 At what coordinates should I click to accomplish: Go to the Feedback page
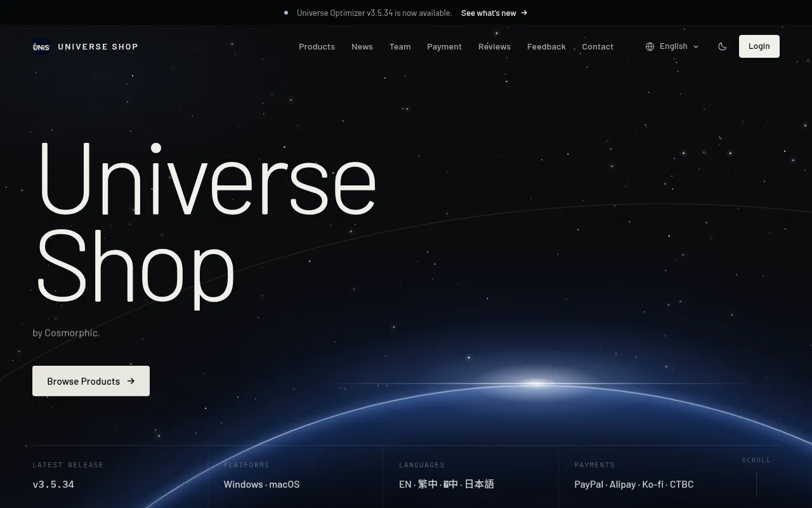[546, 46]
